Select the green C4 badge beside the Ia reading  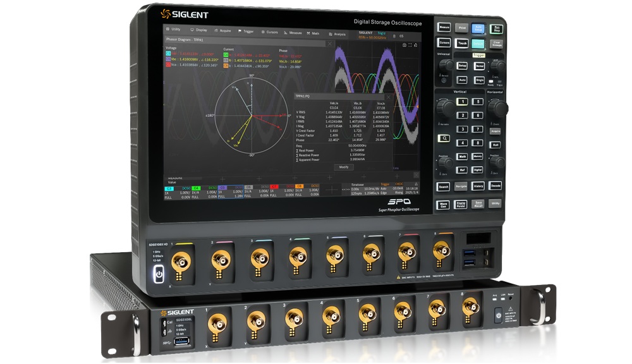(x=226, y=55)
